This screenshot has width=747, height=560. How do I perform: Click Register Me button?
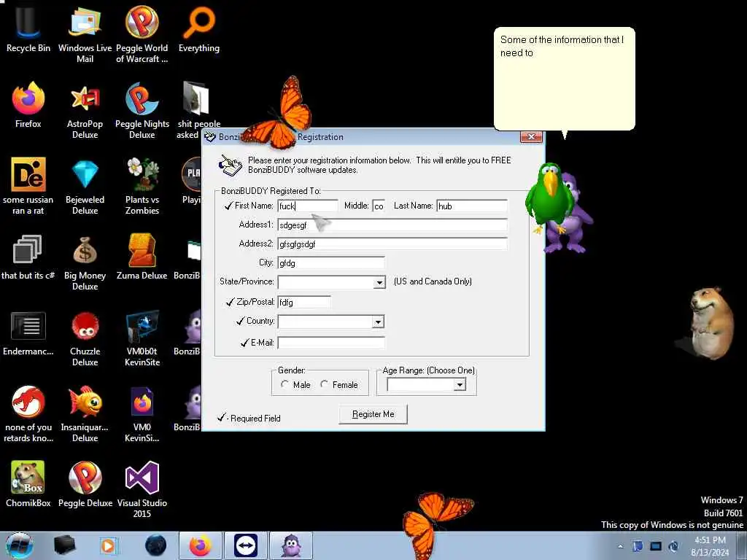[x=373, y=414]
